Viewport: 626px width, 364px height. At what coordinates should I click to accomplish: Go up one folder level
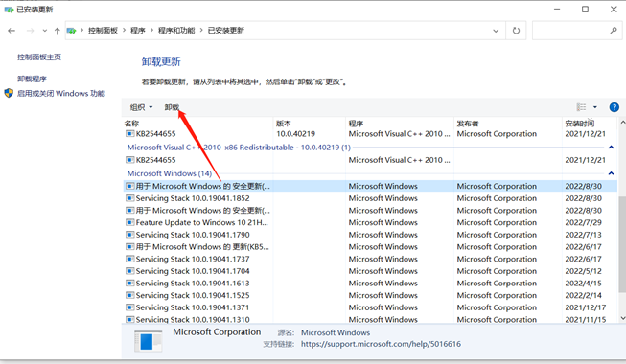(58, 31)
